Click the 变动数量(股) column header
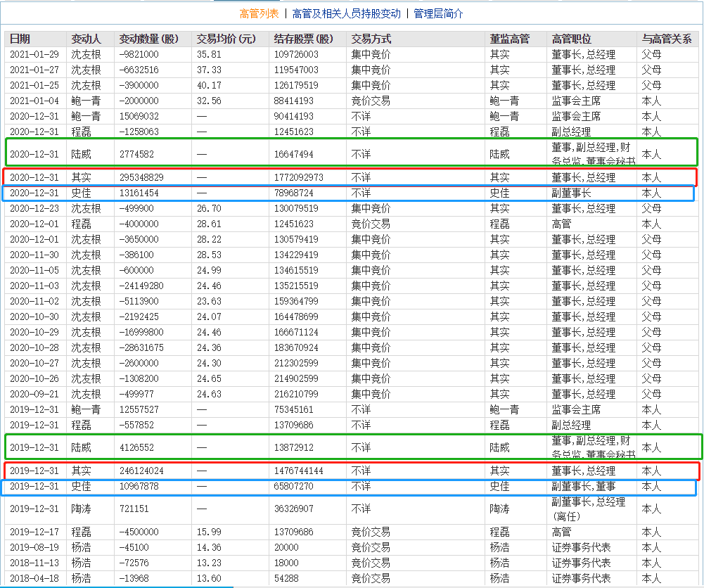704x588 pixels. point(148,39)
